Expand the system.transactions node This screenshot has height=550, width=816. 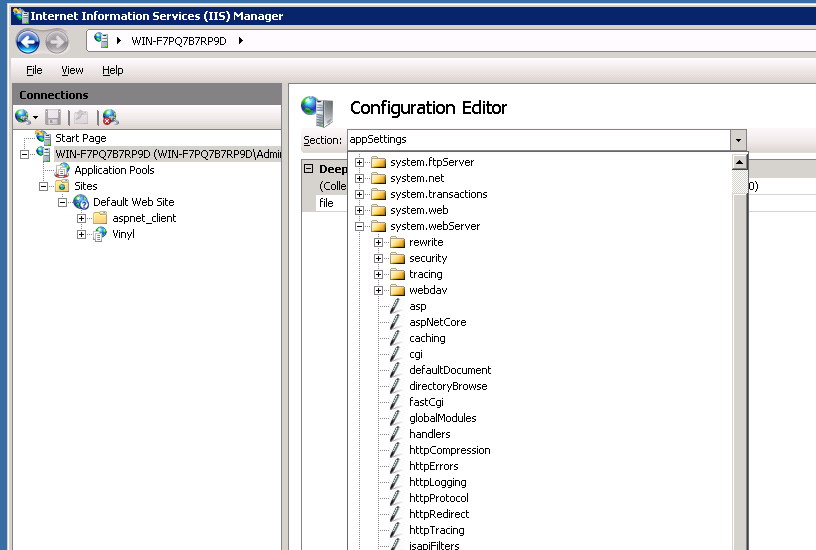tap(360, 194)
